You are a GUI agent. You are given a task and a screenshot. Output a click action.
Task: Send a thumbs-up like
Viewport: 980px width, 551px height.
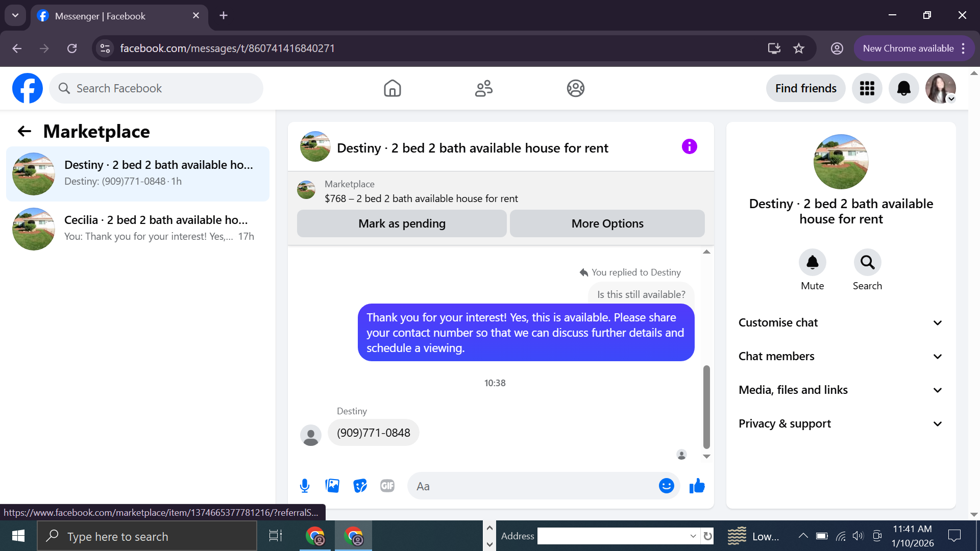click(697, 486)
